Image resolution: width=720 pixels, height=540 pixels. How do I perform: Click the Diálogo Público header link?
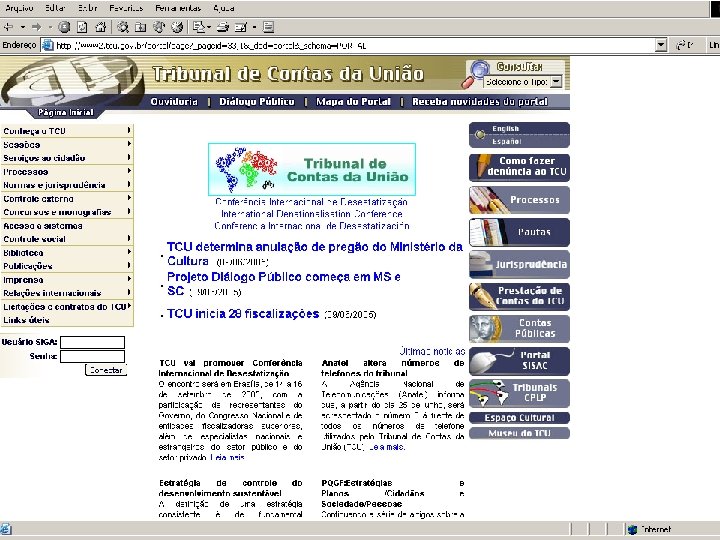pos(257,101)
